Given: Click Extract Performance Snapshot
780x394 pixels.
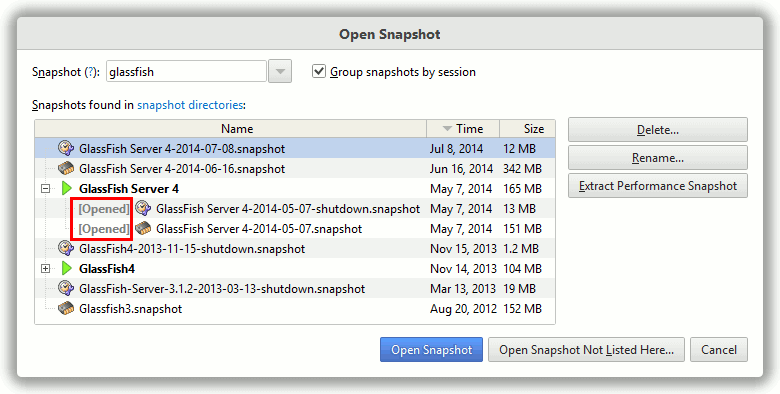Looking at the screenshot, I should click(658, 186).
